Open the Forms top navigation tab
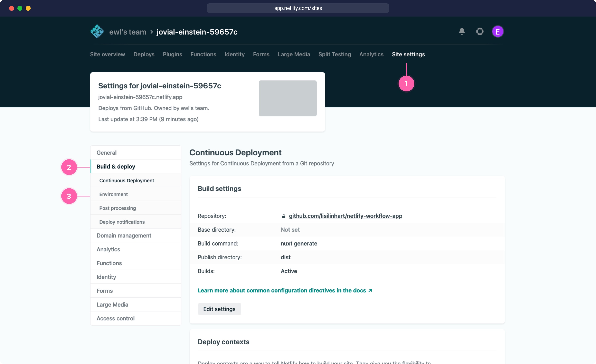This screenshot has height=364, width=596. tap(261, 54)
